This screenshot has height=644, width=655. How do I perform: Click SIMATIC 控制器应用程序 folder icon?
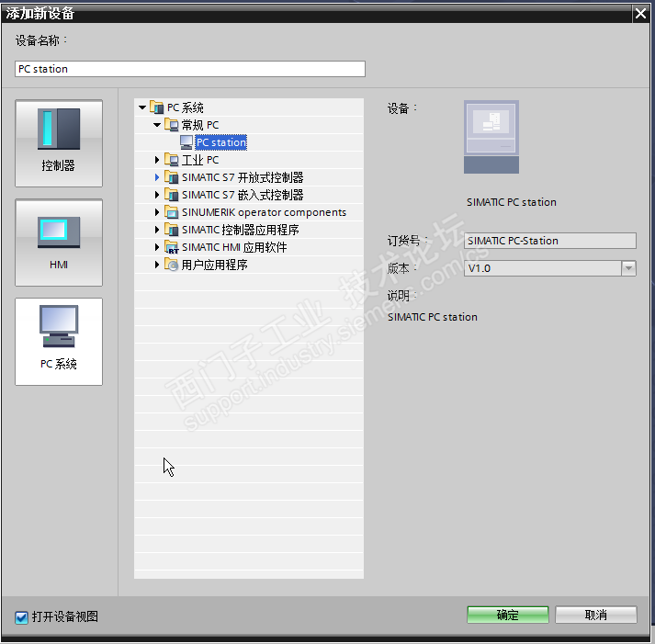tap(171, 230)
